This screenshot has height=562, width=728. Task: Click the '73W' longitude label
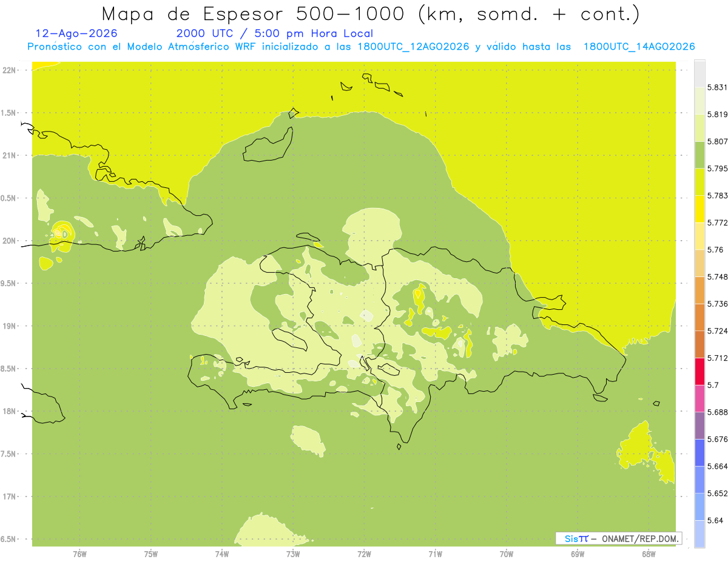293,554
